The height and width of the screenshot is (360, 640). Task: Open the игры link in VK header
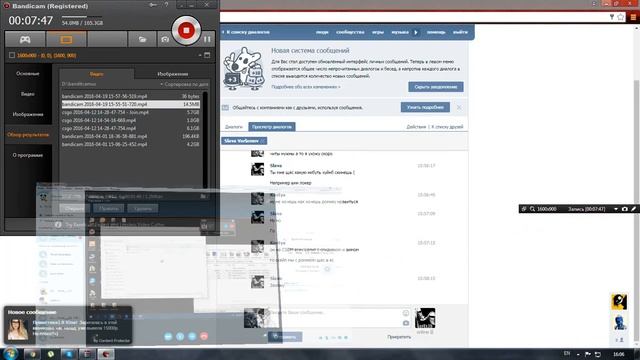coord(378,32)
